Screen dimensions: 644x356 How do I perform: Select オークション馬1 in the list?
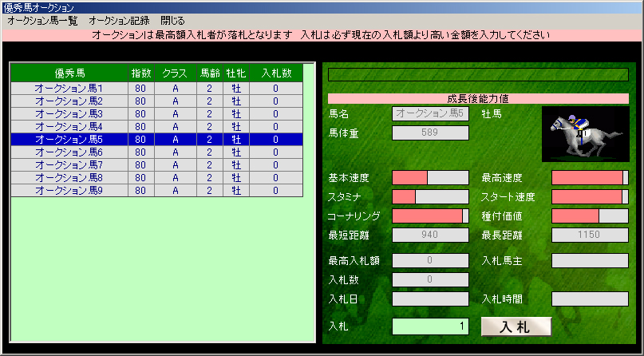pyautogui.click(x=69, y=89)
